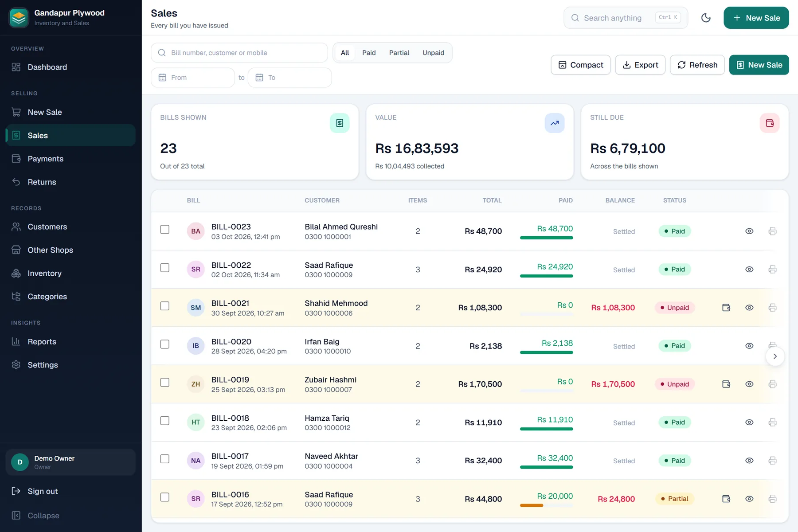Open Payments in the sidebar
This screenshot has height=532, width=798.
pos(70,159)
